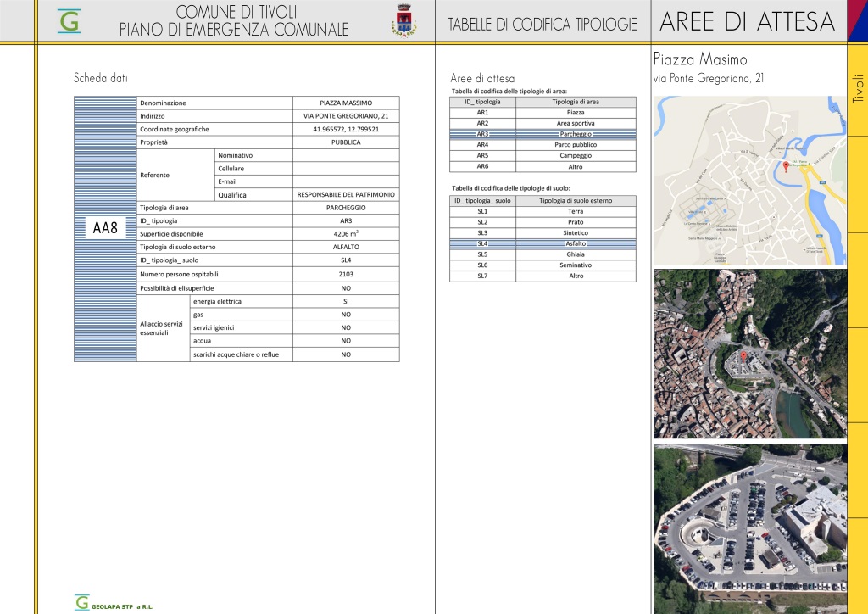The image size is (868, 614).
Task: Select the 'Prato' soil cell
Action: 576,222
